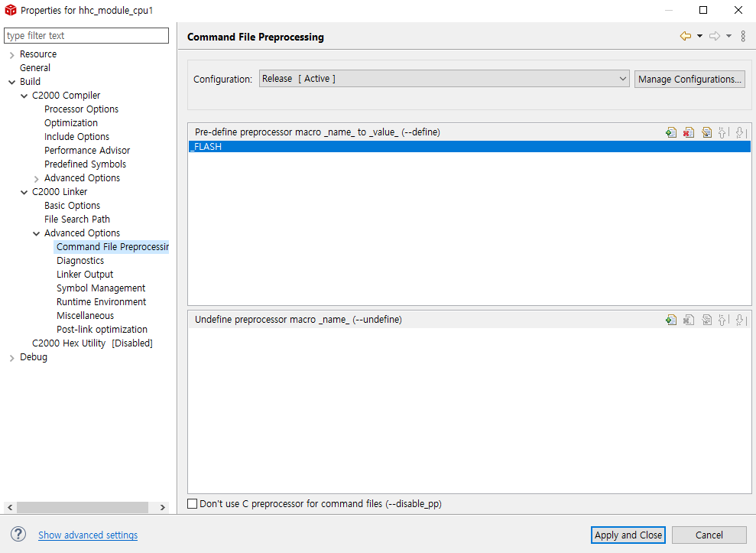Expand compiler Advanced Options node

(37, 178)
